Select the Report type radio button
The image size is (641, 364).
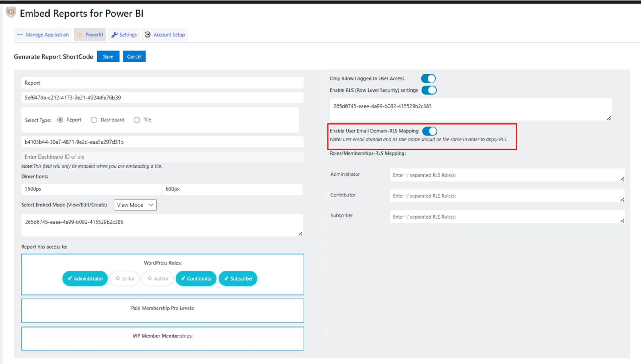click(60, 120)
